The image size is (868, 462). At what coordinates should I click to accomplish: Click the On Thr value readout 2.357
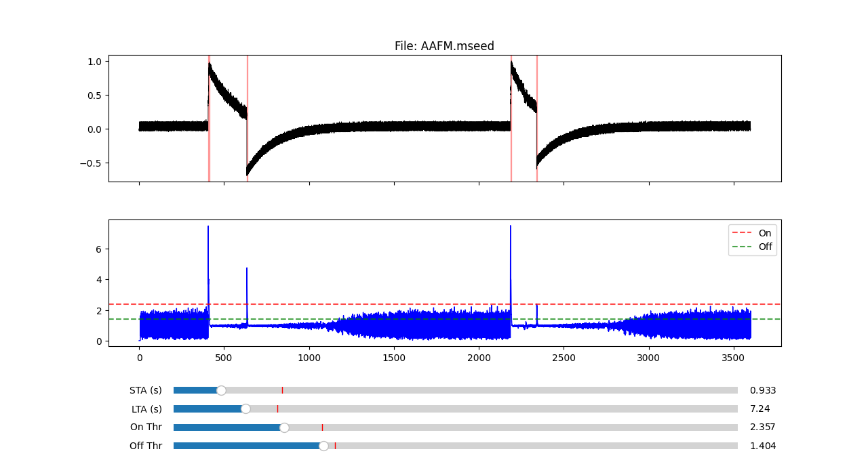(762, 427)
